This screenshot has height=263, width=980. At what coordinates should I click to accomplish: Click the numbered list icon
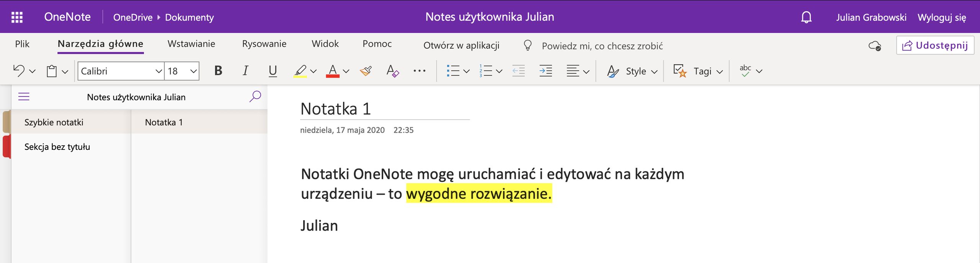[x=486, y=71]
